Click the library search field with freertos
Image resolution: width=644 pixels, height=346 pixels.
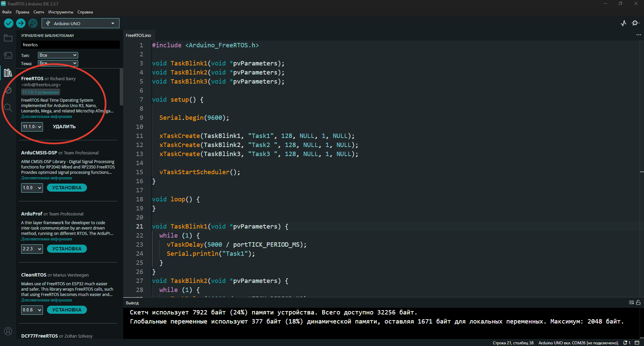[70, 45]
